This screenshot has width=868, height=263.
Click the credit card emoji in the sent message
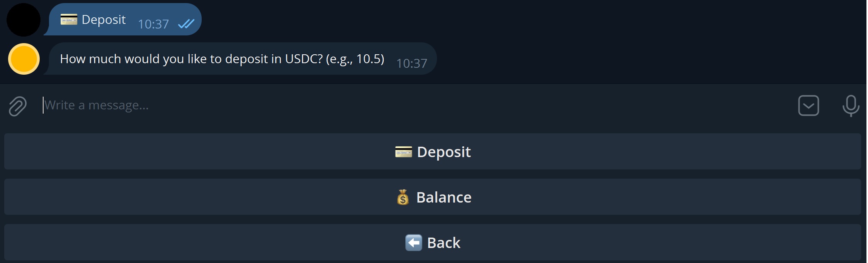tap(69, 19)
